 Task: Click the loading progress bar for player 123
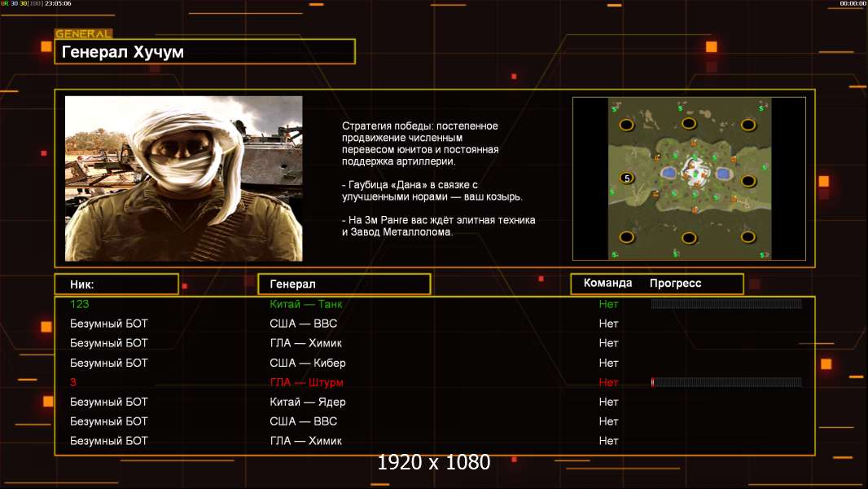tap(726, 303)
